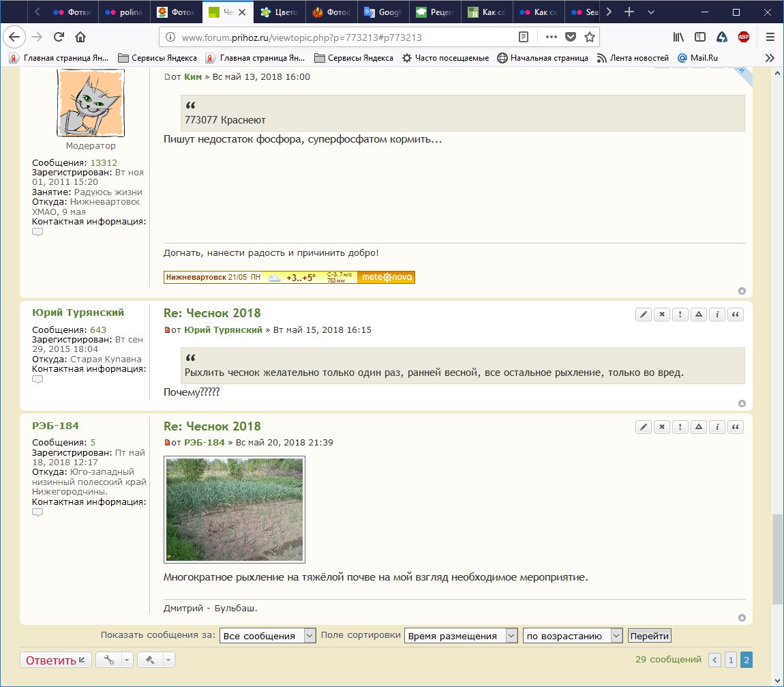Show information for РЭБ-184's post
The image size is (784, 687).
tap(717, 427)
